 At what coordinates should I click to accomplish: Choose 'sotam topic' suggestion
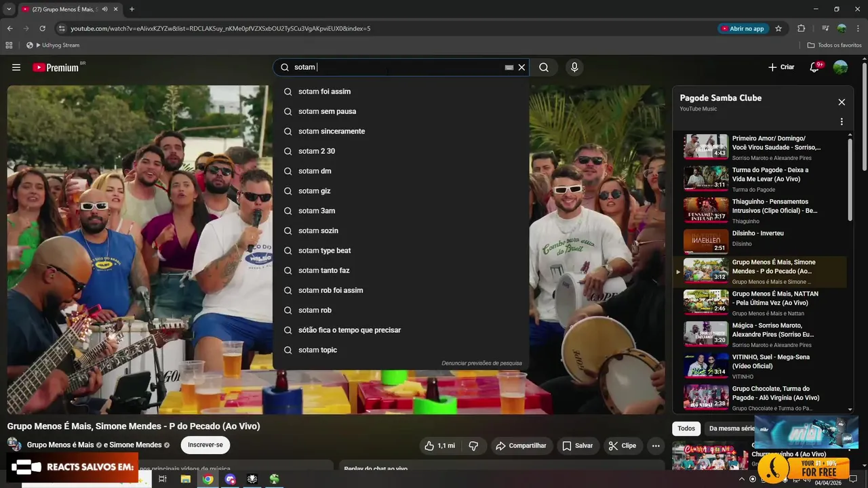point(401,350)
